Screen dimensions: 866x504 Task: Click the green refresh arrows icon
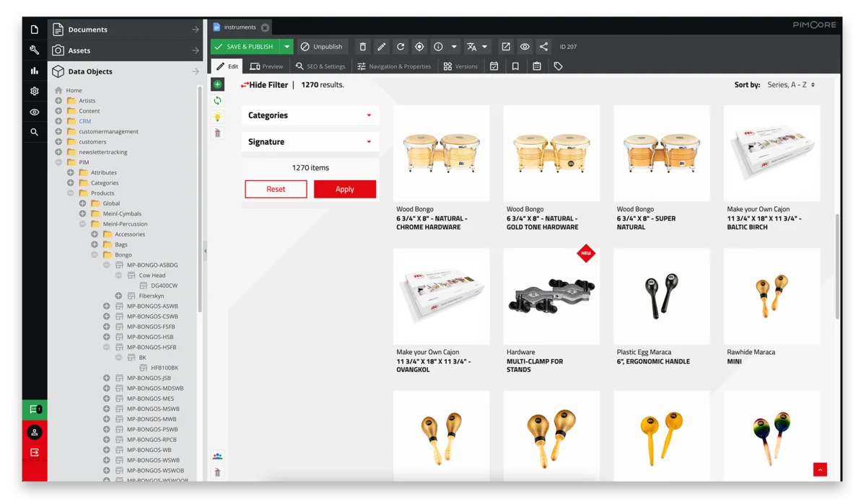[x=217, y=101]
